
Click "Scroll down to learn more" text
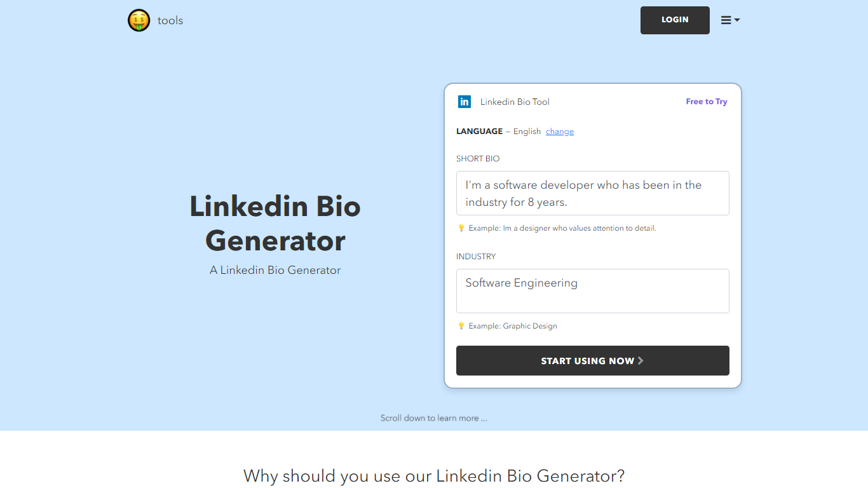[434, 418]
